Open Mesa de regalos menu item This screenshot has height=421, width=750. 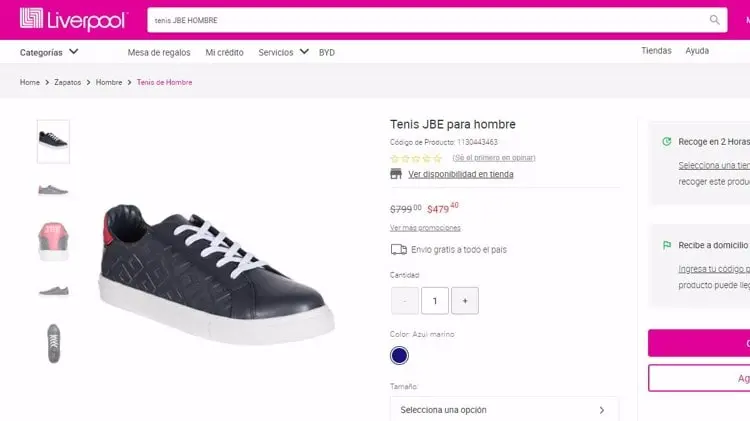(x=159, y=53)
